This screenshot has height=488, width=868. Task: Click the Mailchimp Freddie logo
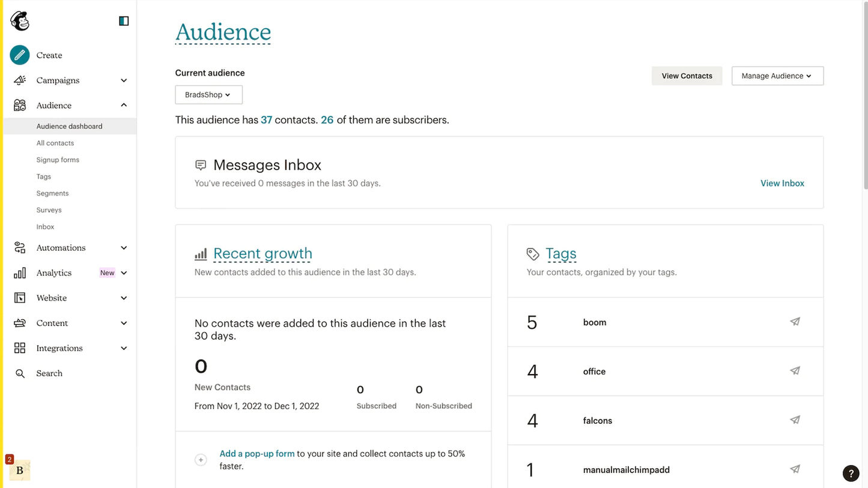pyautogui.click(x=19, y=20)
